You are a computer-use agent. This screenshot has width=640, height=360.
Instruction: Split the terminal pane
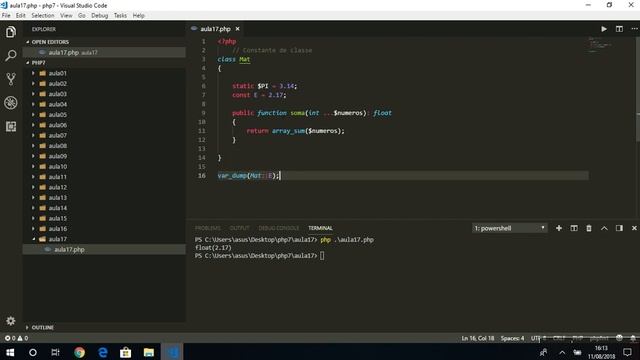coord(574,228)
